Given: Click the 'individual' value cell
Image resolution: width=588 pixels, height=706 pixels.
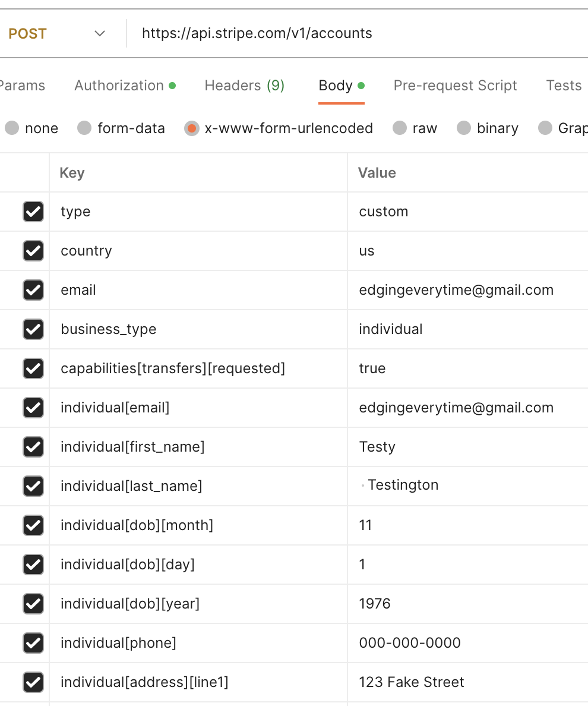Looking at the screenshot, I should tap(468, 329).
